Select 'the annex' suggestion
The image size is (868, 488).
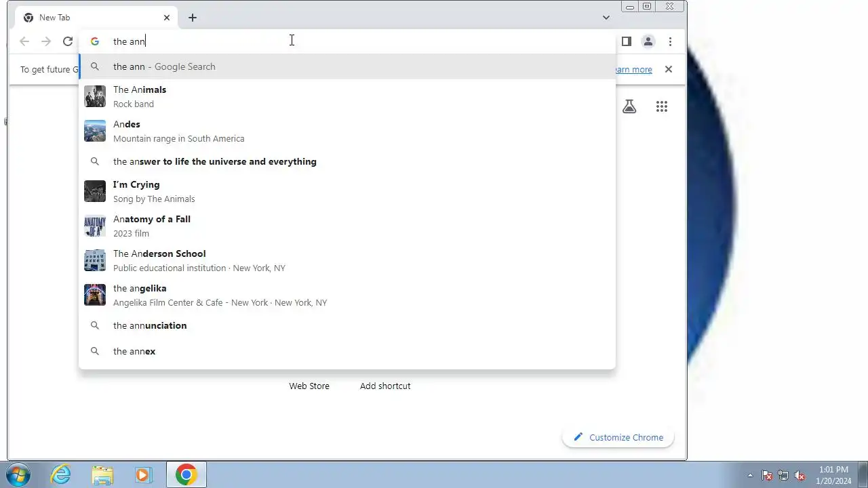[x=347, y=351]
